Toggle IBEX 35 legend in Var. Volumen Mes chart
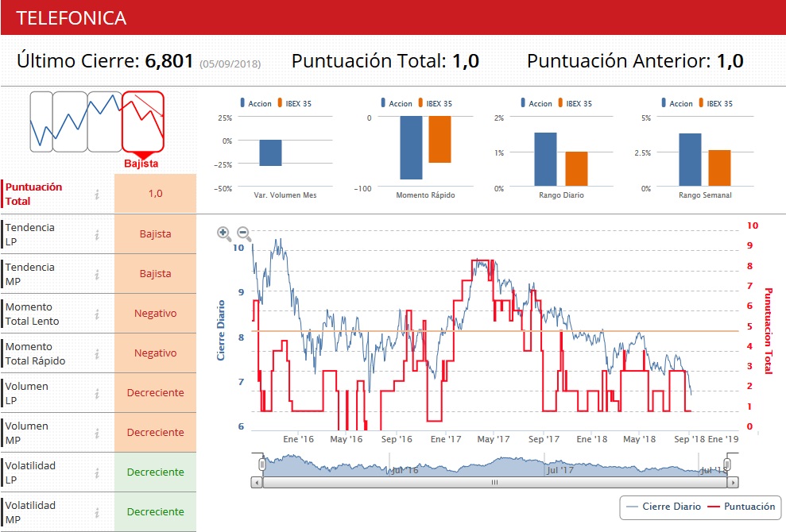The width and height of the screenshot is (786, 532). 295,103
